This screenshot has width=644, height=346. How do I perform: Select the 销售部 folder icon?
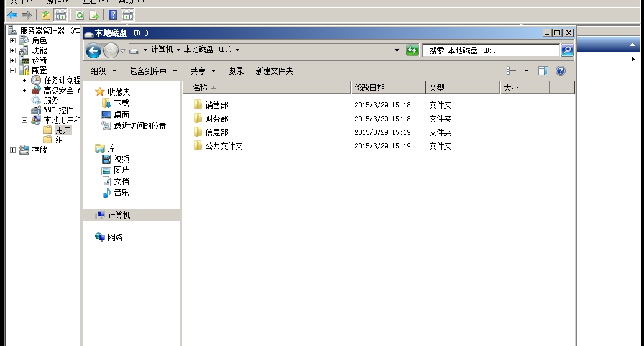point(198,104)
